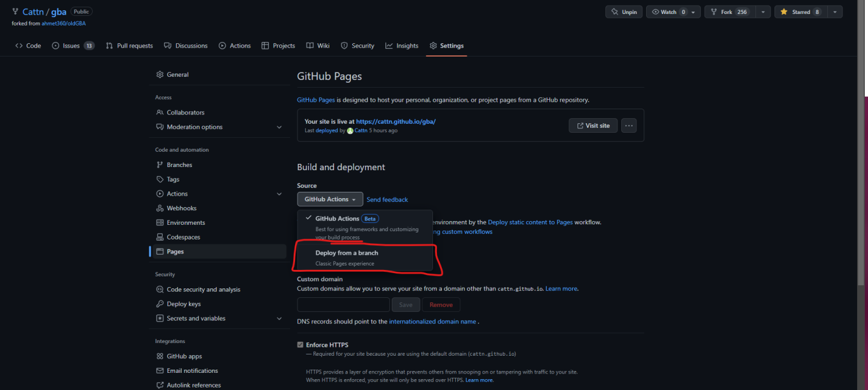The height and width of the screenshot is (390, 868).
Task: Toggle the Enforce HTTPS checkbox
Action: click(x=300, y=345)
